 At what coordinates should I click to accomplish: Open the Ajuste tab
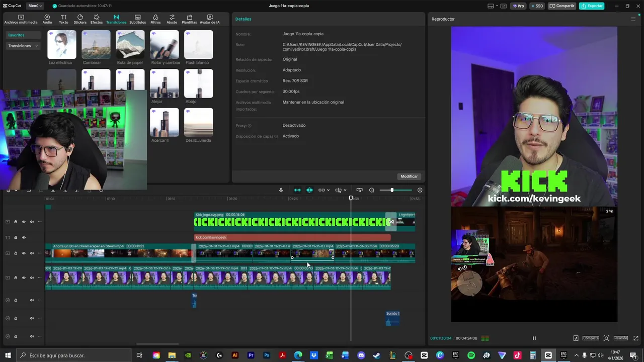[172, 19]
